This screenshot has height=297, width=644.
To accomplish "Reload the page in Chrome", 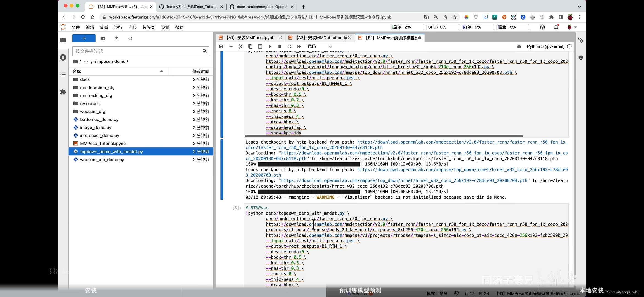I will click(83, 17).
